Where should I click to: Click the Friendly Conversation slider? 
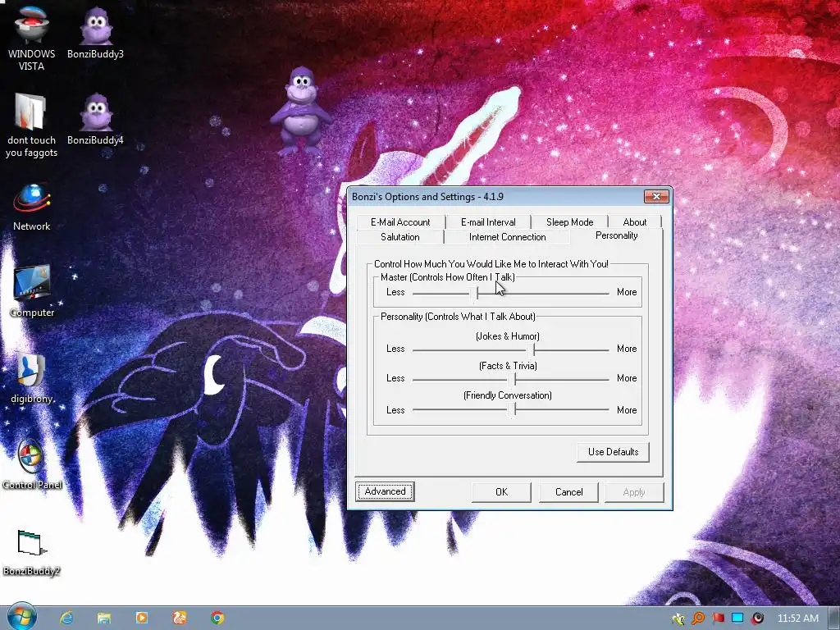click(x=510, y=410)
